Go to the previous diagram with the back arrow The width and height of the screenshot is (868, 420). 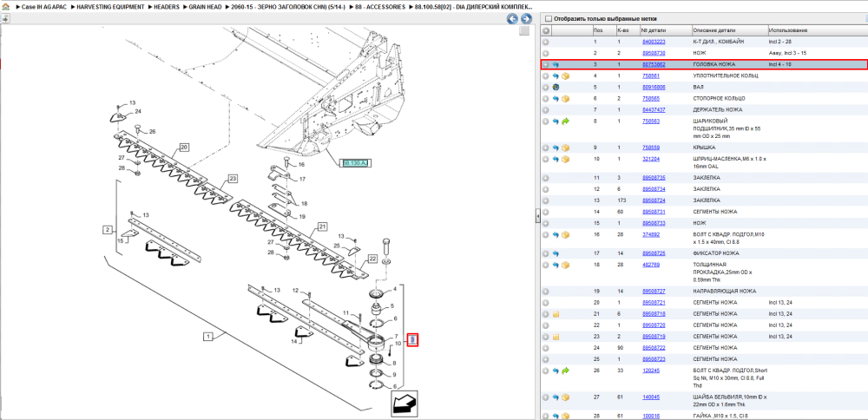pyautogui.click(x=513, y=19)
